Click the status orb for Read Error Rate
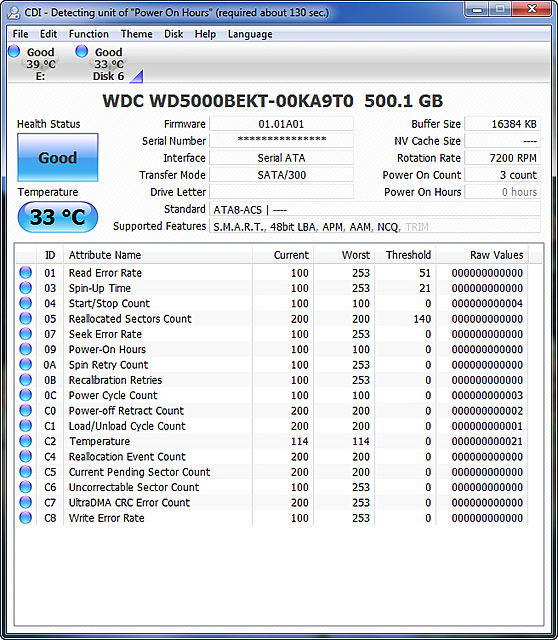This screenshot has height=640, width=558. click(x=25, y=272)
